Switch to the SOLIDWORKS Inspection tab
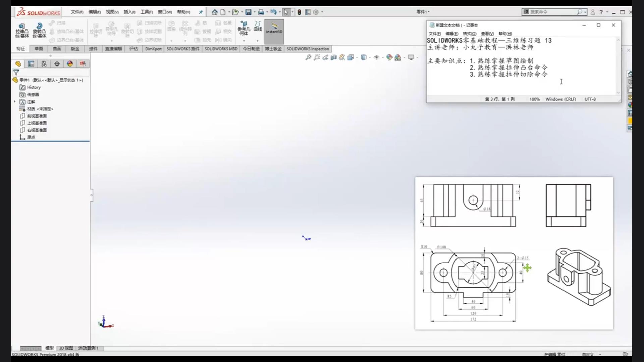The width and height of the screenshot is (644, 362). (308, 49)
